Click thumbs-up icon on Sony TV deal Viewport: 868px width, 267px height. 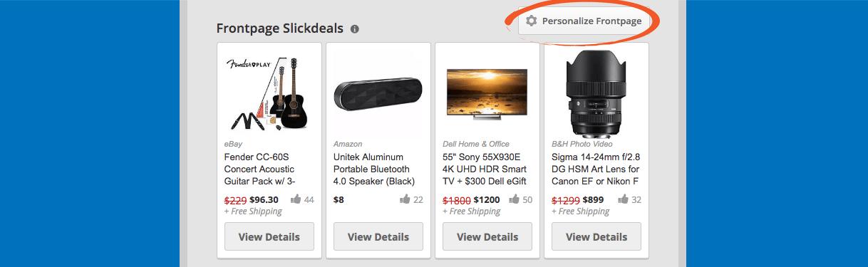point(514,199)
